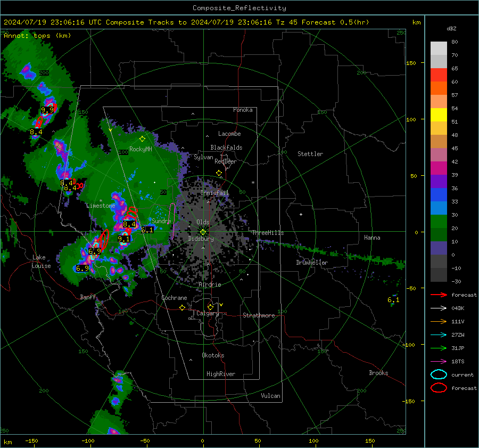Screen dimensions: 479x448
Task: Click the Blackfalds city label
Action: 226,148
